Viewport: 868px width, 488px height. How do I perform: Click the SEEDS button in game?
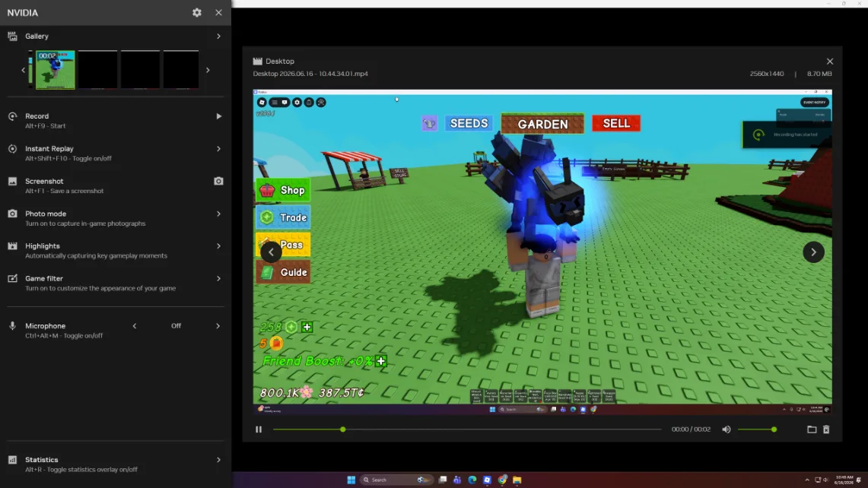(x=469, y=123)
